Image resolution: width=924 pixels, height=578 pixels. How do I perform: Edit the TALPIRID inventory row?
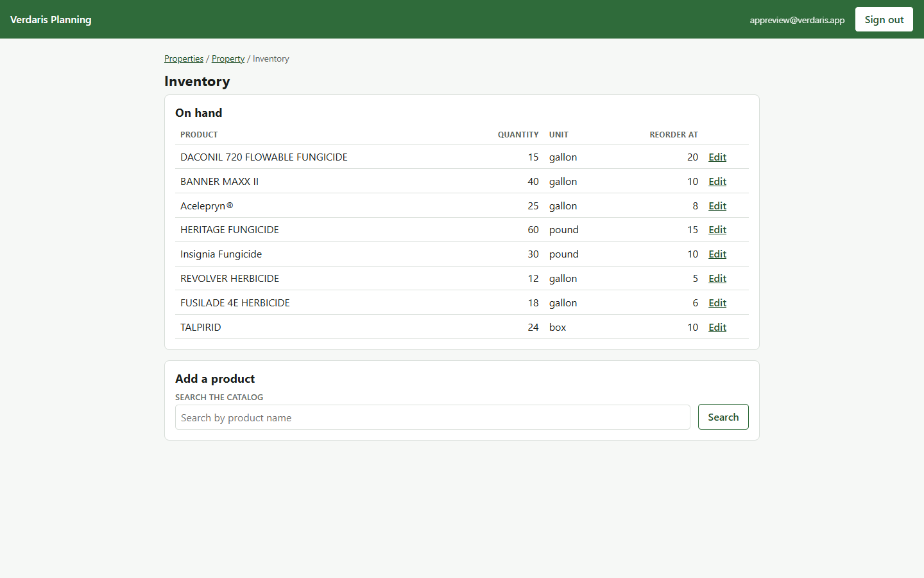717,328
